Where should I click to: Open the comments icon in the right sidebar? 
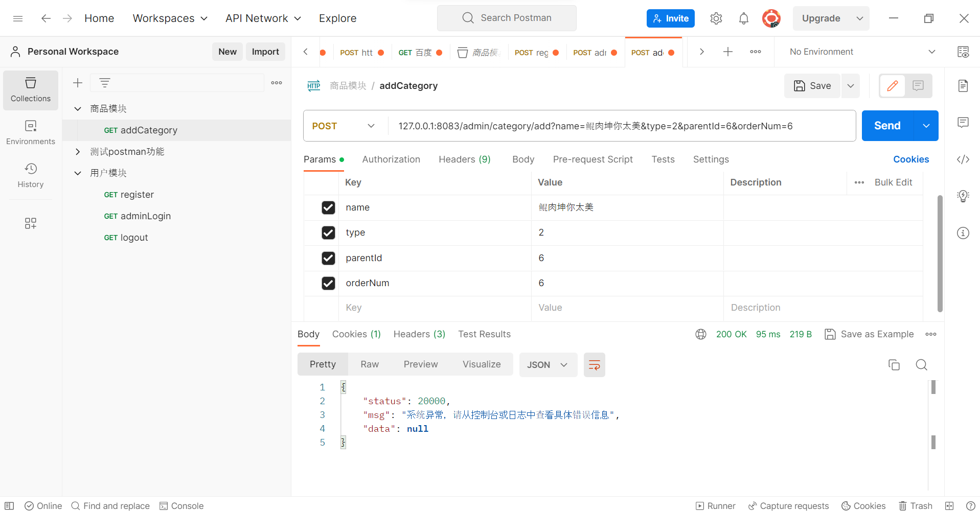coord(963,123)
